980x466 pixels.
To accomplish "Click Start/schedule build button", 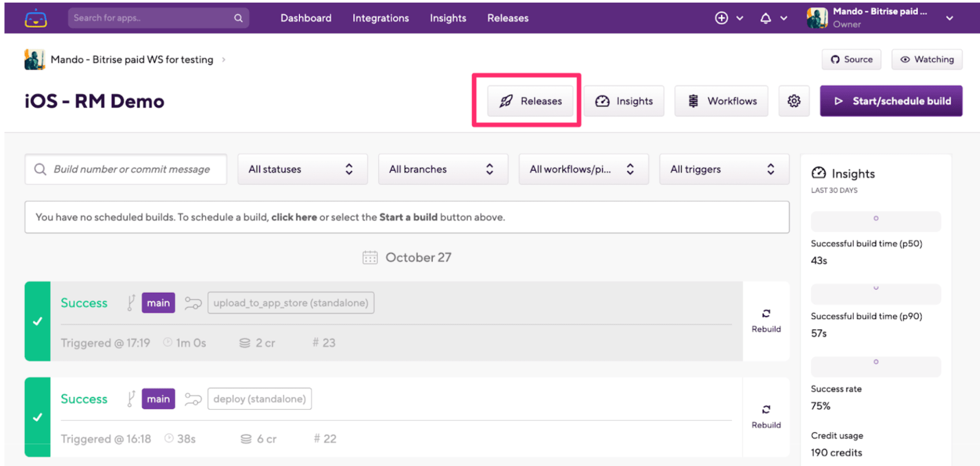I will [891, 101].
